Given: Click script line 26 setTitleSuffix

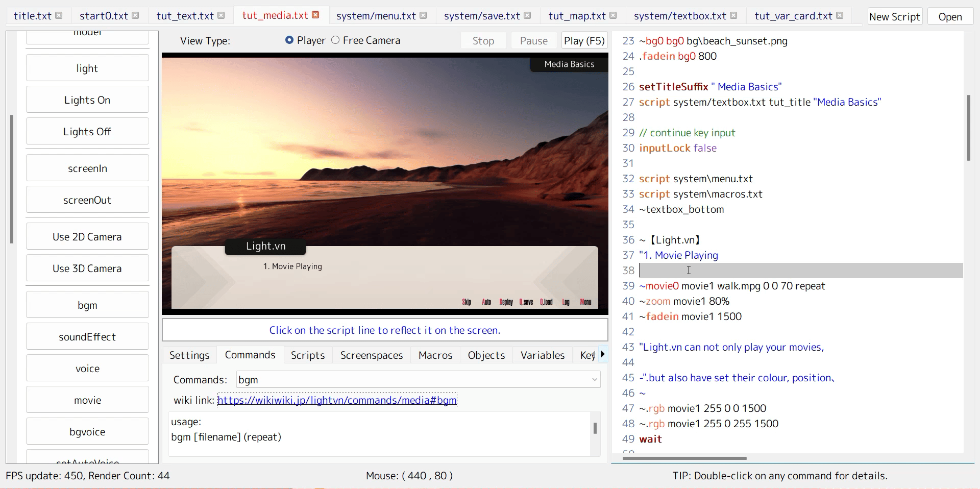Looking at the screenshot, I should (x=710, y=87).
